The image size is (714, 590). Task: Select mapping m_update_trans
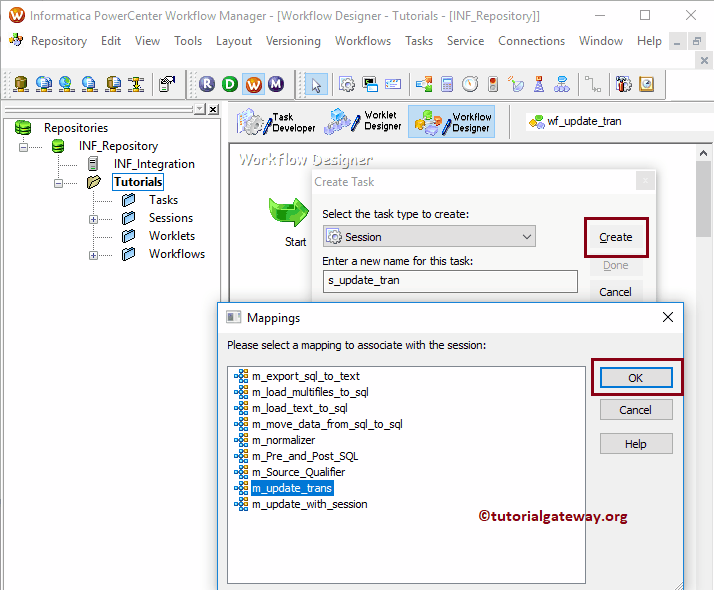292,488
